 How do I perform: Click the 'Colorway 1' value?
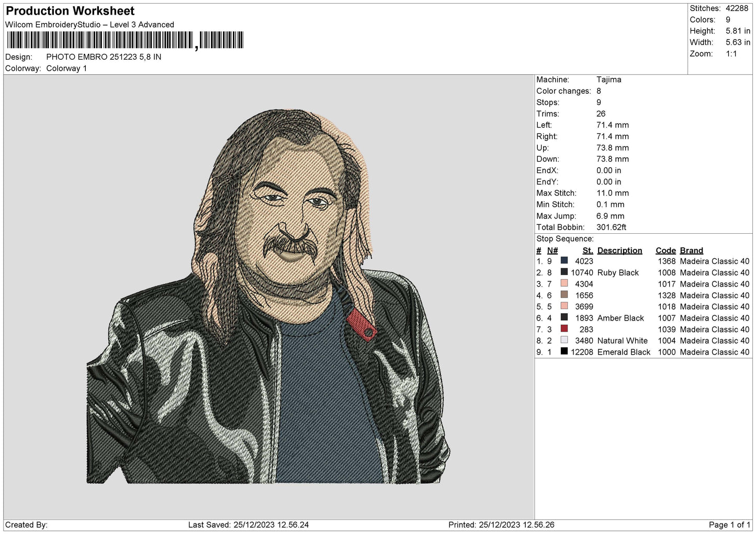[66, 69]
